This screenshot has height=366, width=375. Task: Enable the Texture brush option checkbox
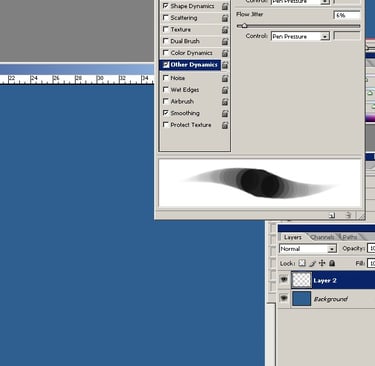[x=166, y=29]
